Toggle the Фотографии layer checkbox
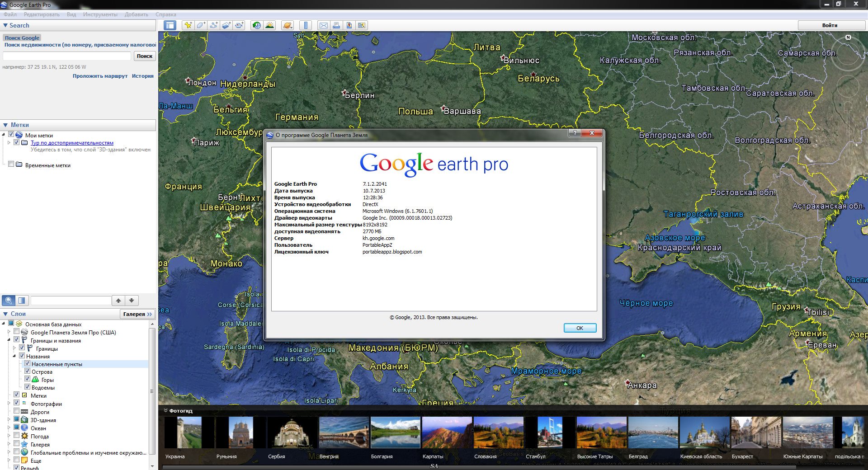This screenshot has width=868, height=470. tap(17, 403)
